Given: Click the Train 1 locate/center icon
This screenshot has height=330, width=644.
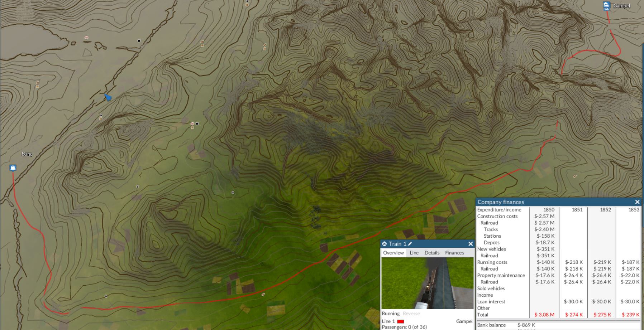Looking at the screenshot, I should [384, 244].
